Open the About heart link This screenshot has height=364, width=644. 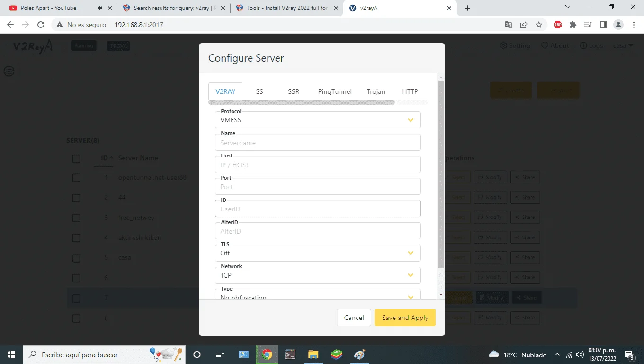coord(555,45)
